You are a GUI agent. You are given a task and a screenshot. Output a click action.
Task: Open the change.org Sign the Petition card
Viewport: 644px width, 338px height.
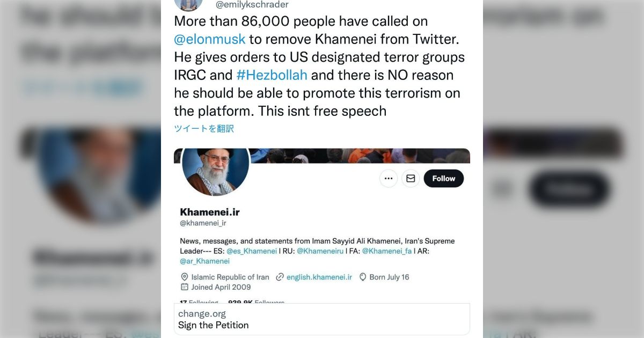point(321,319)
